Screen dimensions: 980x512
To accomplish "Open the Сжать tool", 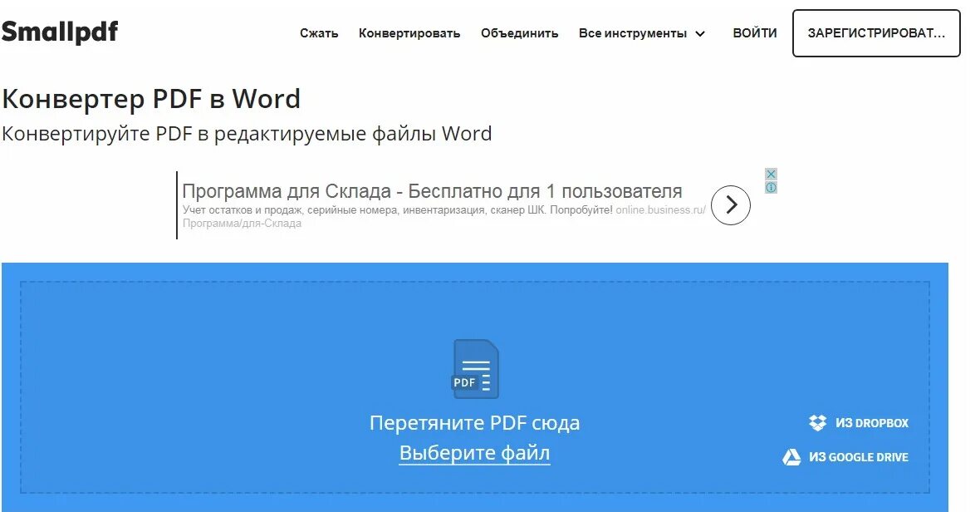I will coord(319,33).
